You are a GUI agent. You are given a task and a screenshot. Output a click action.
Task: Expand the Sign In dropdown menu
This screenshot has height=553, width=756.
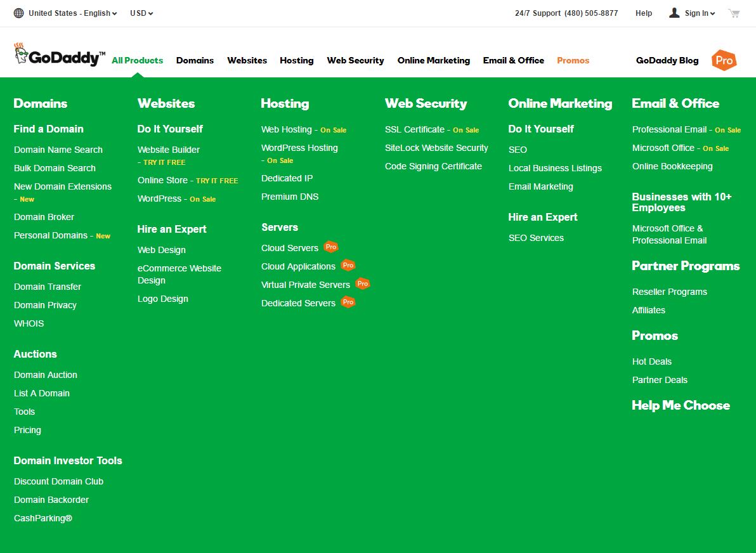coord(700,13)
